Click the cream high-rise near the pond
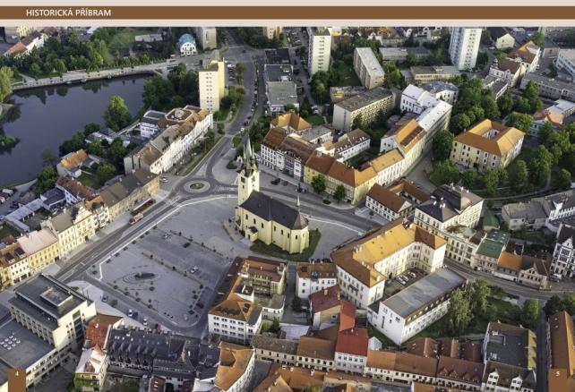The height and width of the screenshot is (392, 575). (x=211, y=83)
